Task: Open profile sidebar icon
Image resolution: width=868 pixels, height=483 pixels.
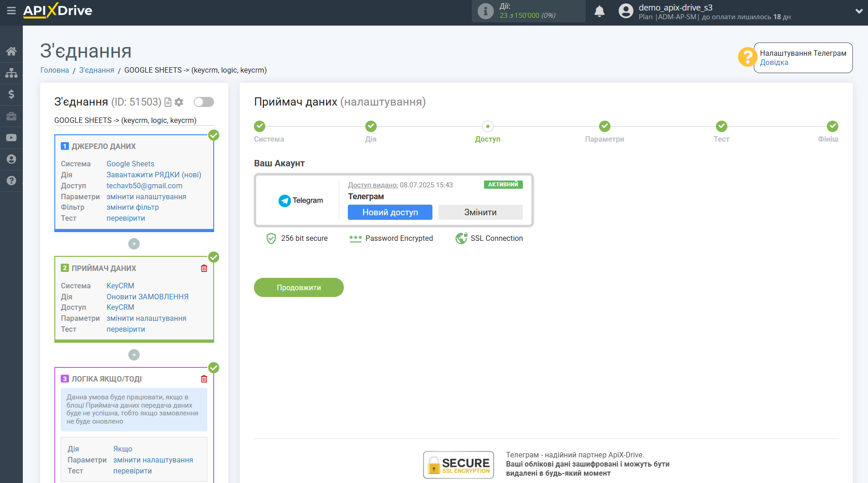Action: pos(11,159)
